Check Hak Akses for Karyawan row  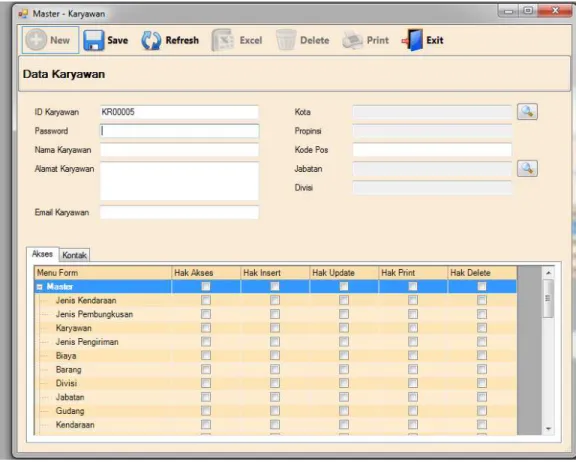[x=206, y=328]
